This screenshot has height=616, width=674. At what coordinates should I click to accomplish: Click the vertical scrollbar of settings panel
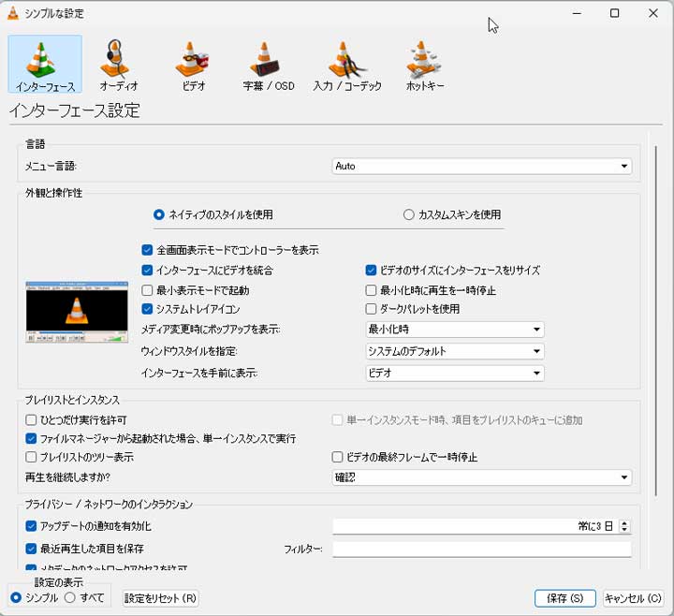[656, 321]
